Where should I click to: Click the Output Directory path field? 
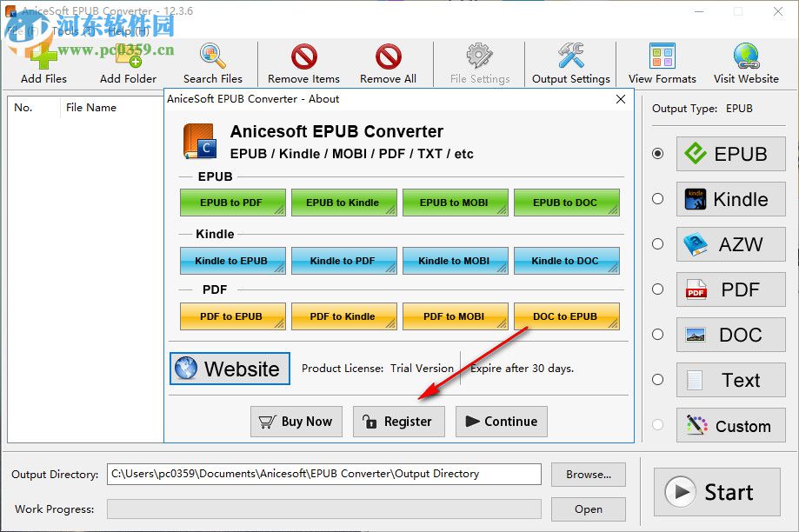coord(323,474)
